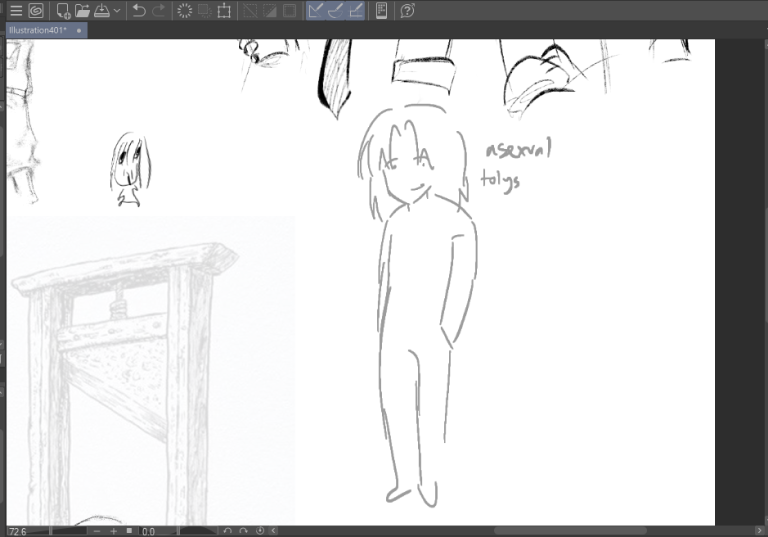Zoom out with the minus button
The image size is (768, 537).
[x=97, y=531]
